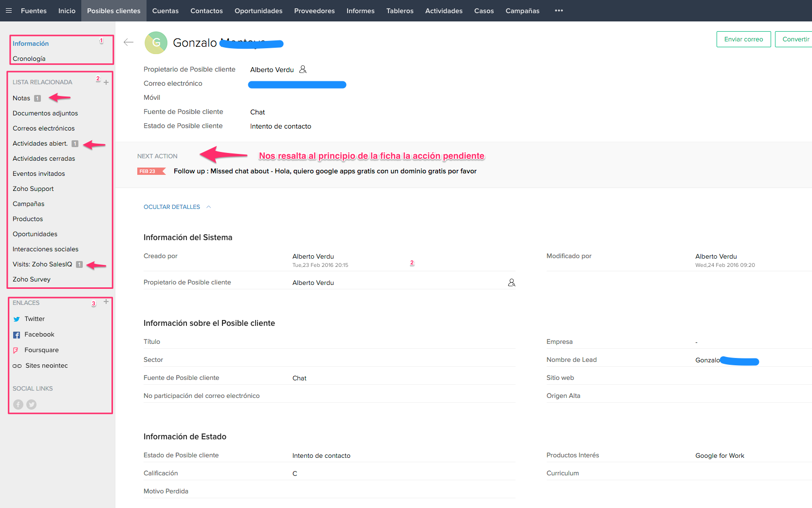The height and width of the screenshot is (508, 812).
Task: Open Cronología from the left panel
Action: (x=29, y=58)
